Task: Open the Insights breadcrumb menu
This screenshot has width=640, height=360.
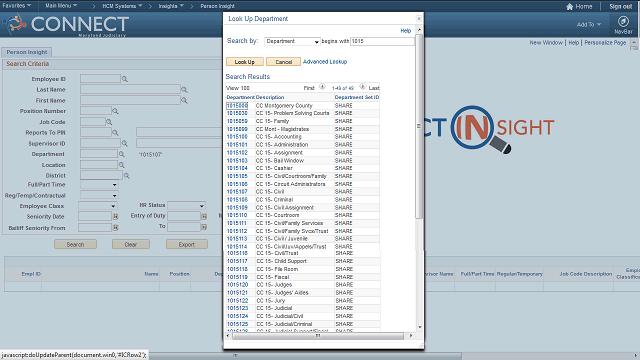Action: pyautogui.click(x=171, y=6)
